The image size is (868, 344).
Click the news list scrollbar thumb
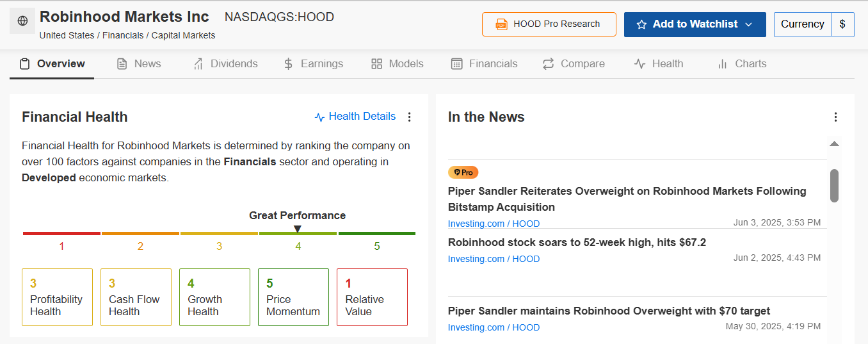point(834,186)
